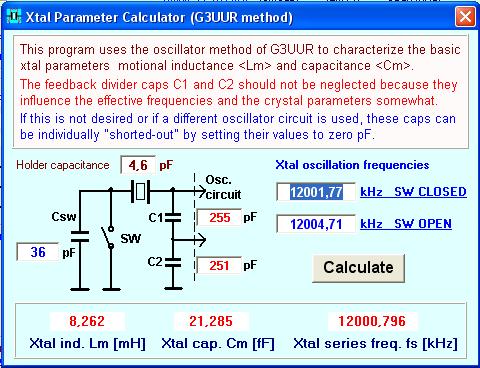The image size is (480, 368).
Task: Select the SW CLOSED frequency field
Action: pyautogui.click(x=316, y=192)
